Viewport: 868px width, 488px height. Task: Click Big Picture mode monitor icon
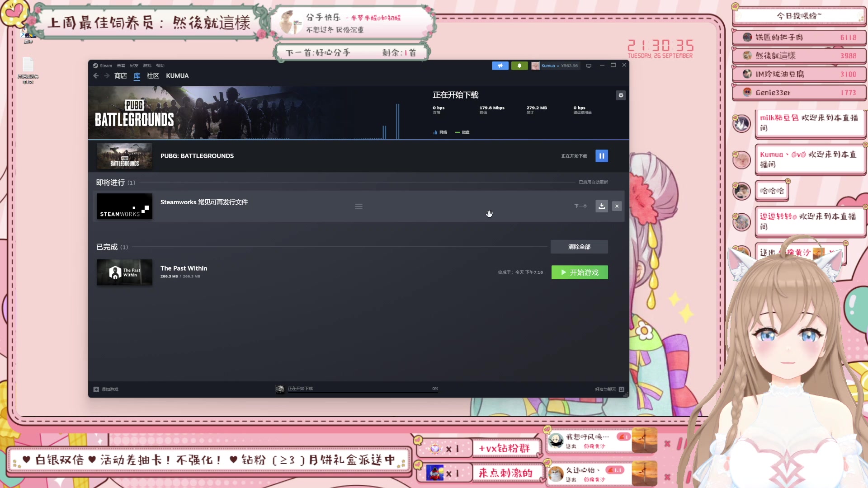coord(589,66)
